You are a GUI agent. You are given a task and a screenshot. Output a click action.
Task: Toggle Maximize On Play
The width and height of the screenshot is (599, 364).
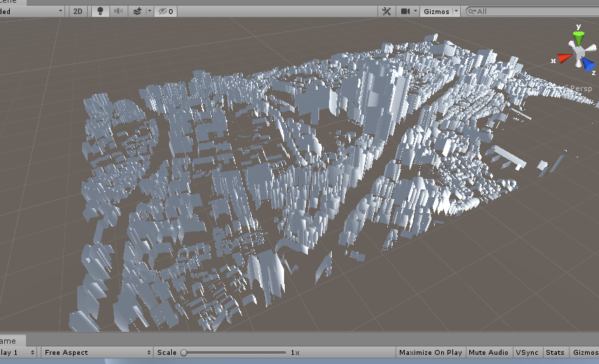[430, 353]
